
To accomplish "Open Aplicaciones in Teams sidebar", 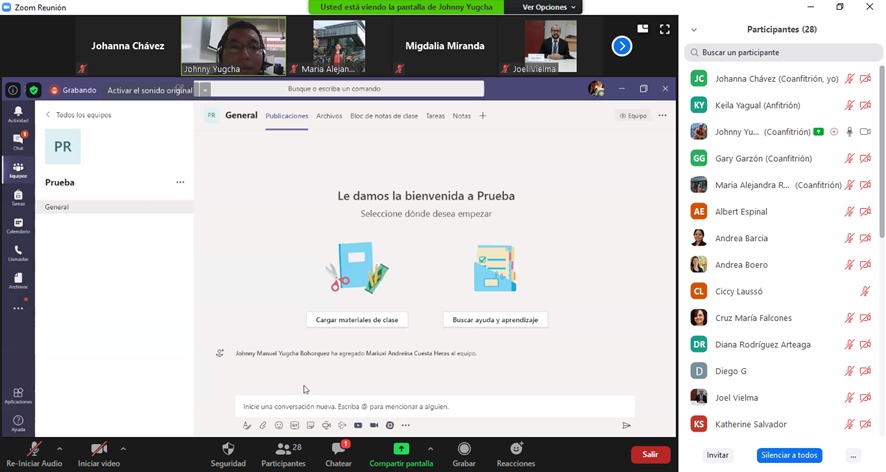I will click(18, 395).
